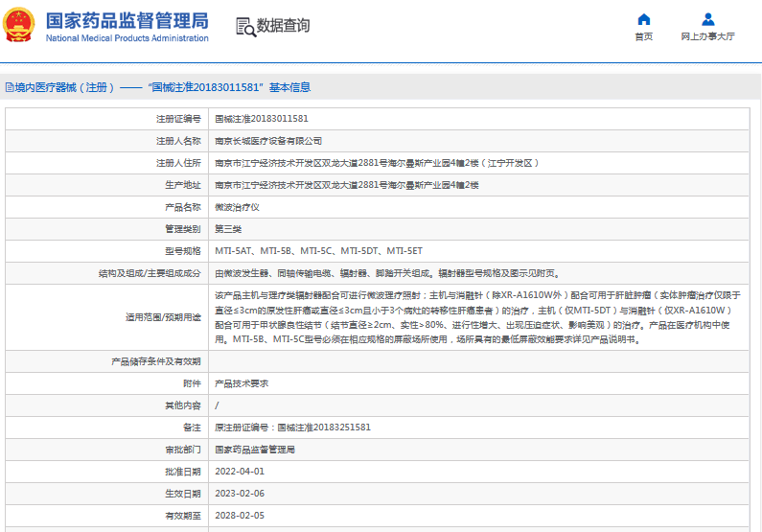
Task: Click the 结构及组成 description text
Action: (388, 273)
